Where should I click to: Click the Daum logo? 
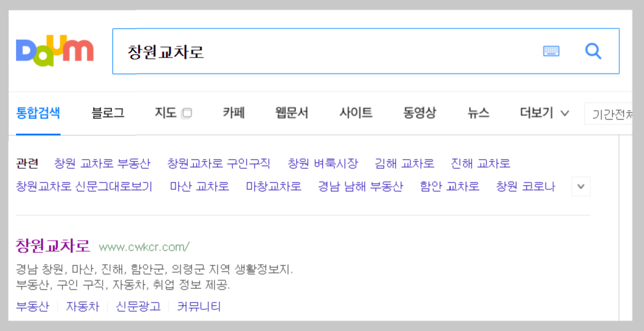pyautogui.click(x=54, y=51)
